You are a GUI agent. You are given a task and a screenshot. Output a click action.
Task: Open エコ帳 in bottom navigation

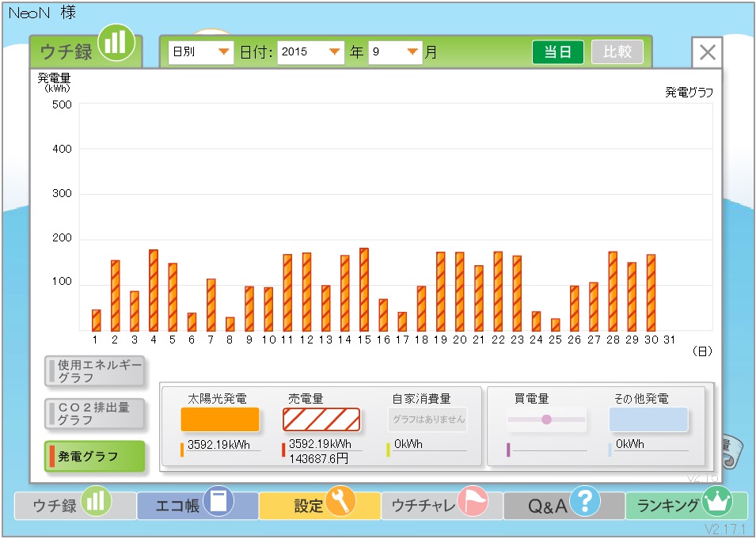[198, 505]
